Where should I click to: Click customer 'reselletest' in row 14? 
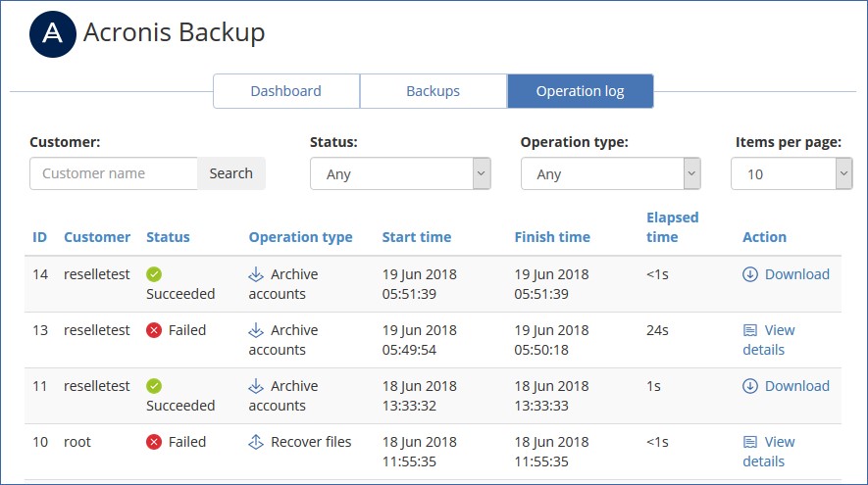click(97, 274)
